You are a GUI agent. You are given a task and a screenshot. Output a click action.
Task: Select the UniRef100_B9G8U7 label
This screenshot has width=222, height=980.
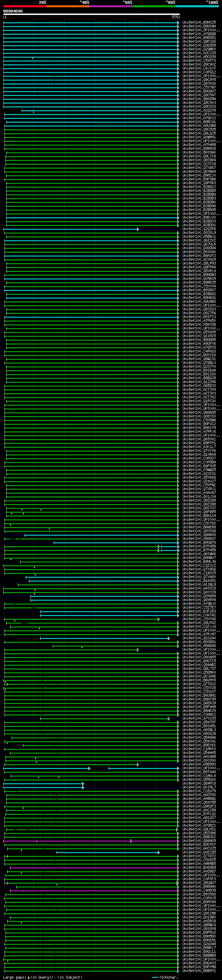coord(199,91)
